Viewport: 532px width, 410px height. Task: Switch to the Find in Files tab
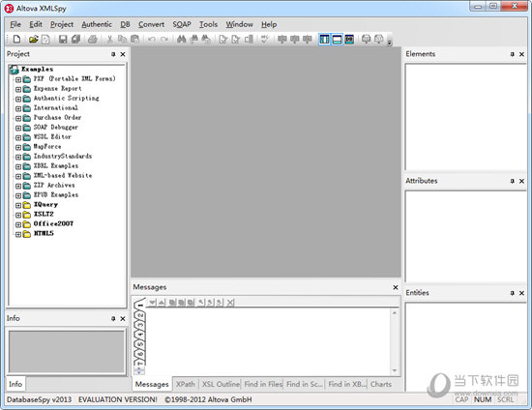pos(263,384)
